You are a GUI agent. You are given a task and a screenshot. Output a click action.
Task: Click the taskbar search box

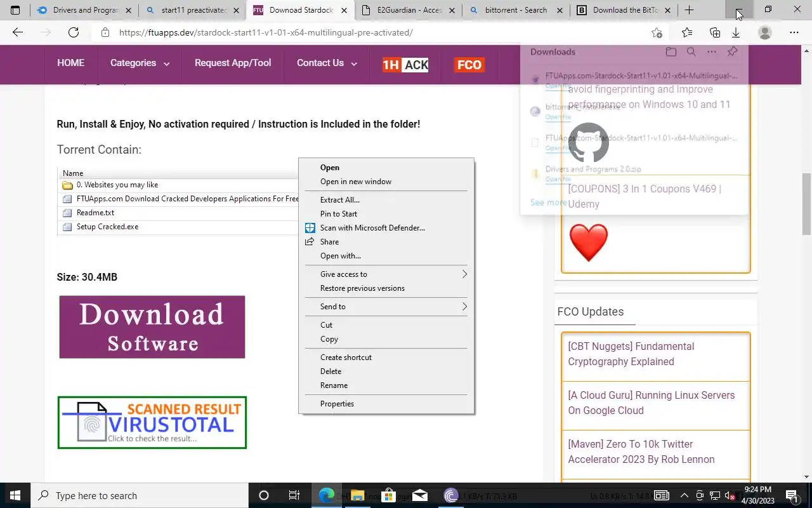click(x=140, y=495)
